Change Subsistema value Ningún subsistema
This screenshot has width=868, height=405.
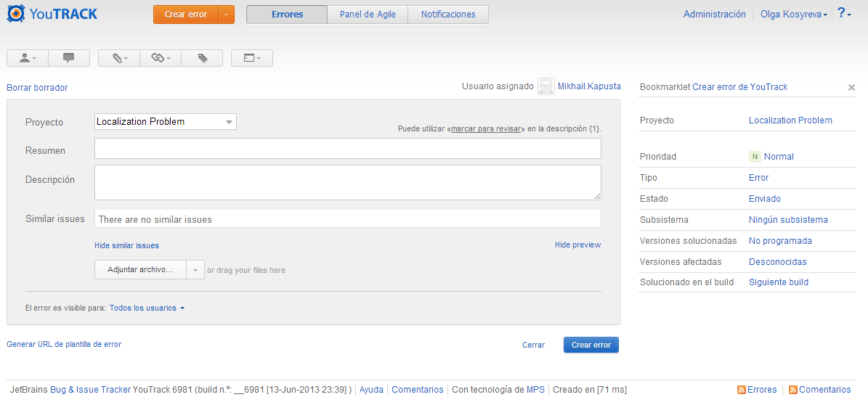(788, 220)
